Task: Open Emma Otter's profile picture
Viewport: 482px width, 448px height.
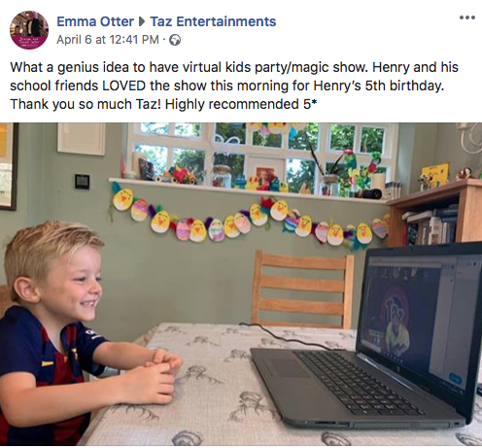Action: (x=29, y=30)
